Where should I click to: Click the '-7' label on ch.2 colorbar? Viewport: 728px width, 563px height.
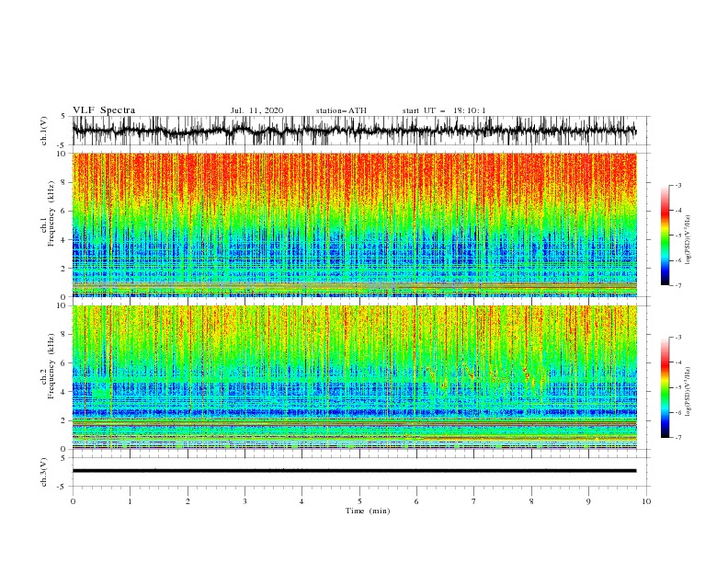pyautogui.click(x=677, y=437)
